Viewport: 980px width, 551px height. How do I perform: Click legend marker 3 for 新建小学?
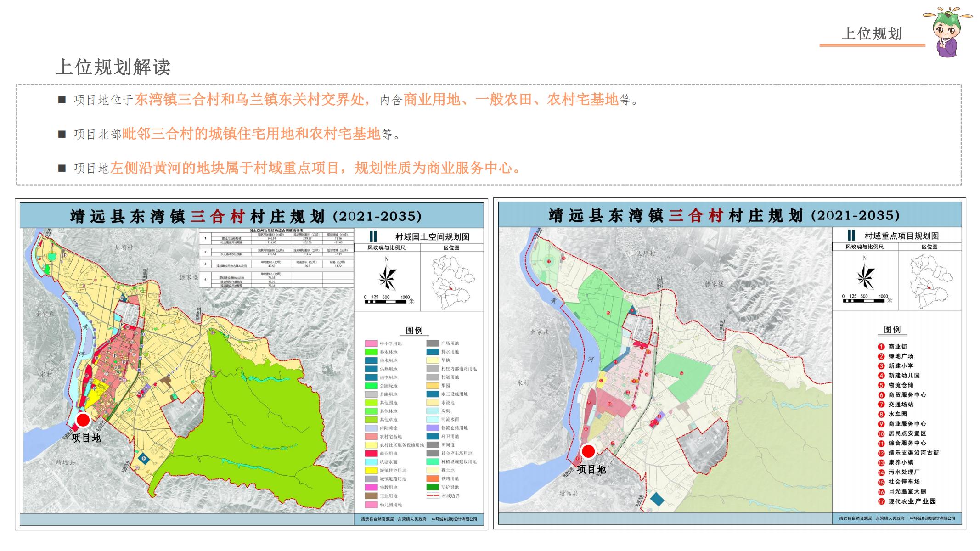tap(881, 366)
